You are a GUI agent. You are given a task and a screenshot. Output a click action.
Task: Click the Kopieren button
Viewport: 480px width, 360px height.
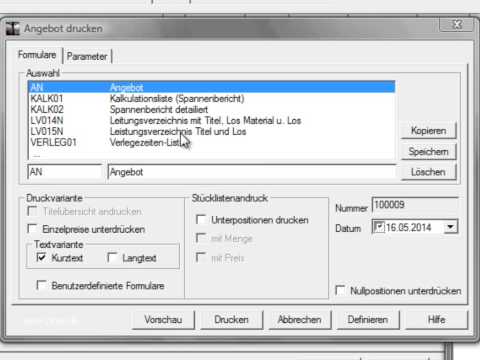tap(428, 131)
